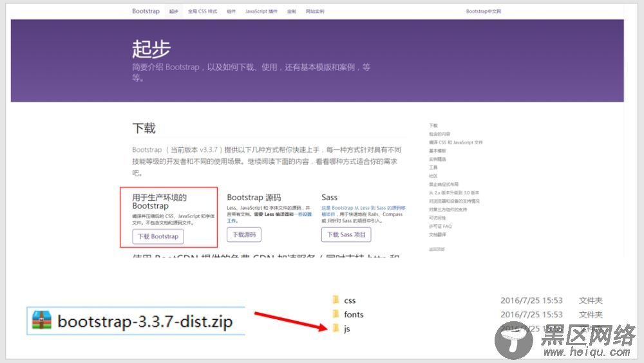Open the JavaScript 插件 nav item
This screenshot has height=363, width=644.
261,12
